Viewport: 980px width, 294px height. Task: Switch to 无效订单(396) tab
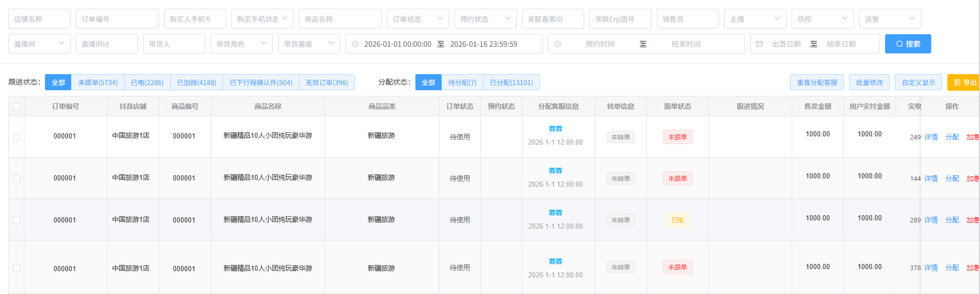327,82
